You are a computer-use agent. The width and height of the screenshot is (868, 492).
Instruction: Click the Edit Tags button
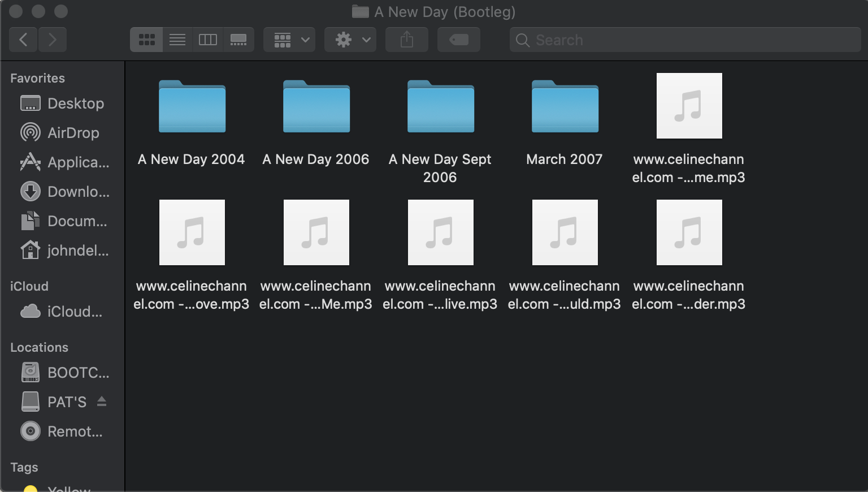point(459,40)
